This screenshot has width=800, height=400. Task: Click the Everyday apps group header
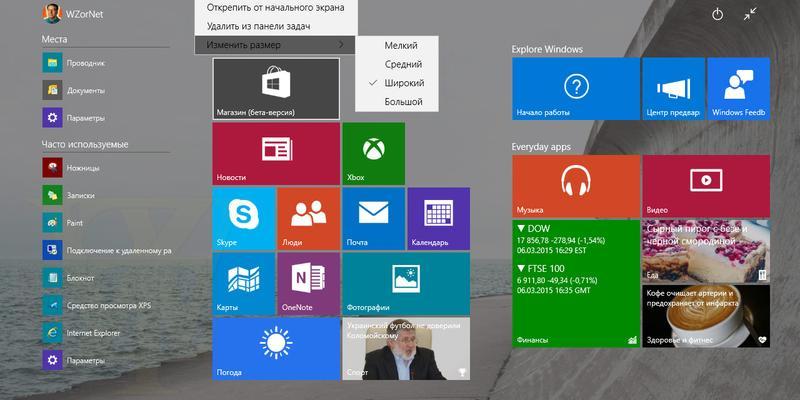[x=541, y=147]
